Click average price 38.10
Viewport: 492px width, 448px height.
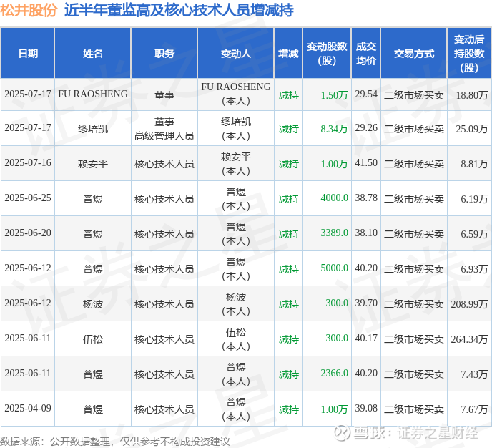366,233
